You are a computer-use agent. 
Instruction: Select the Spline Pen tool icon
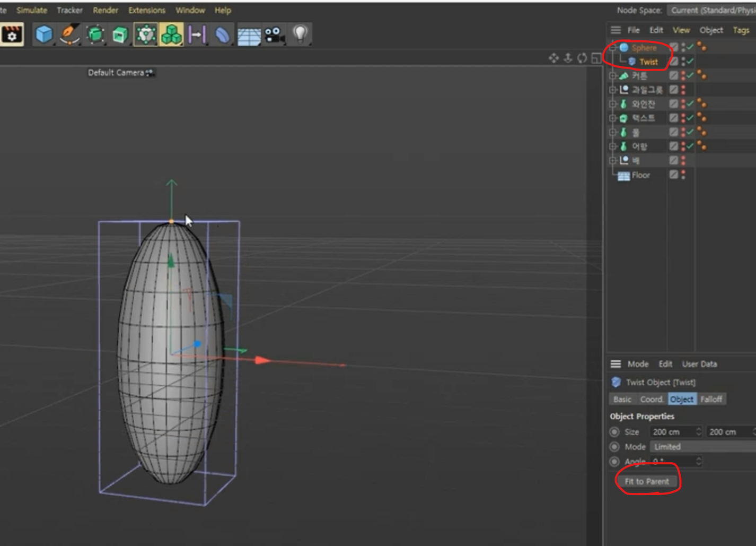pyautogui.click(x=69, y=35)
